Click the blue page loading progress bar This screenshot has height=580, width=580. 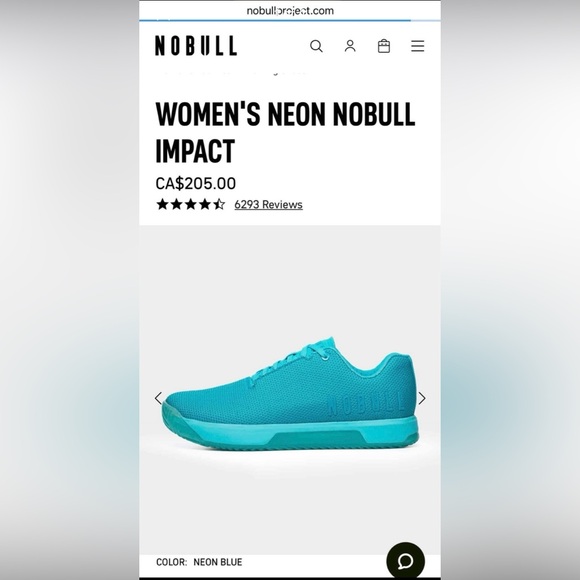275,20
